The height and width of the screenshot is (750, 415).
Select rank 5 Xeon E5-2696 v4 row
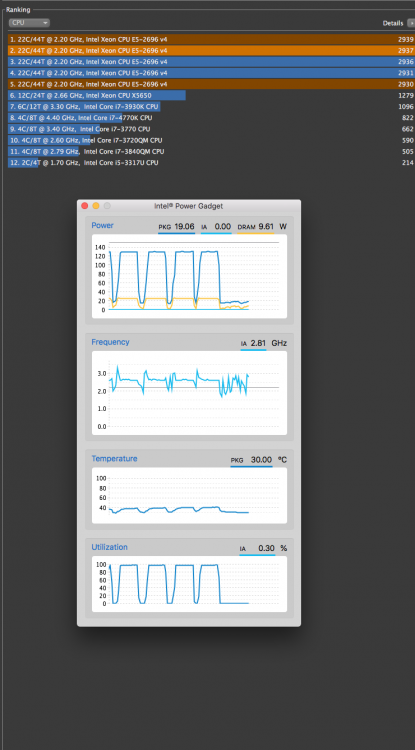[211, 84]
